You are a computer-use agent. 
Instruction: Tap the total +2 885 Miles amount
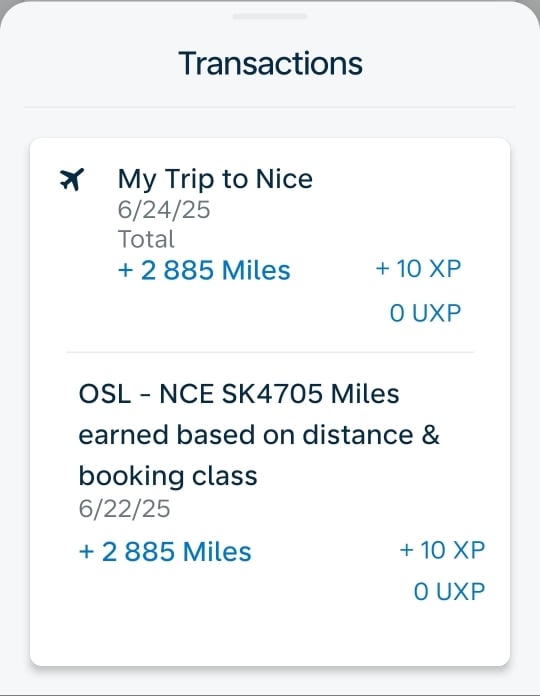tap(204, 270)
